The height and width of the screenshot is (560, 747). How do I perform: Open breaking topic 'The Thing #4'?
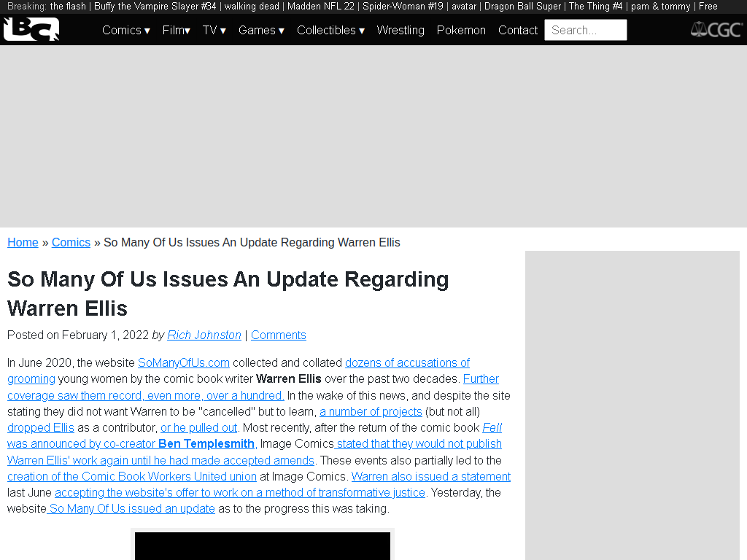[x=595, y=6]
